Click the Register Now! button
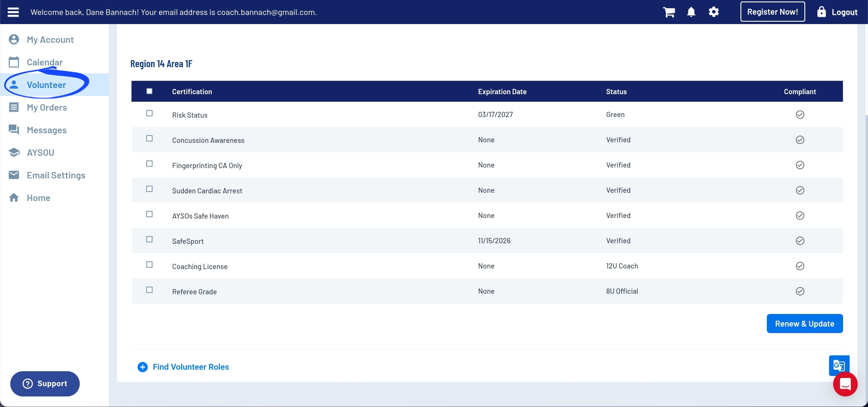 pos(772,12)
